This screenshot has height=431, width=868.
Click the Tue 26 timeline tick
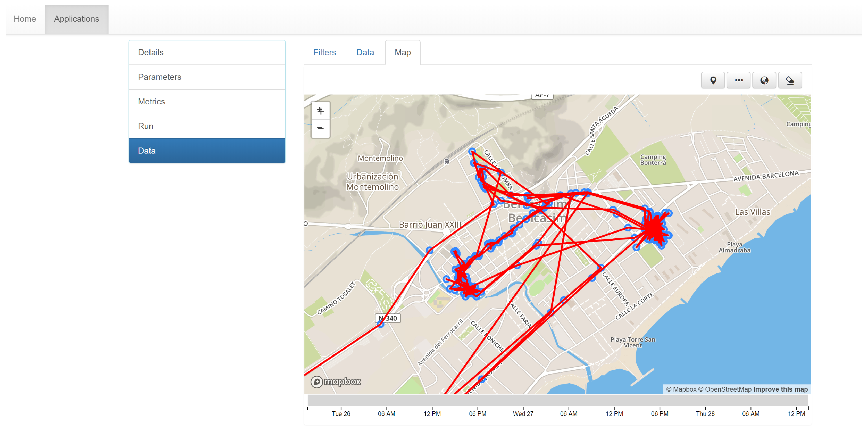pyautogui.click(x=341, y=414)
